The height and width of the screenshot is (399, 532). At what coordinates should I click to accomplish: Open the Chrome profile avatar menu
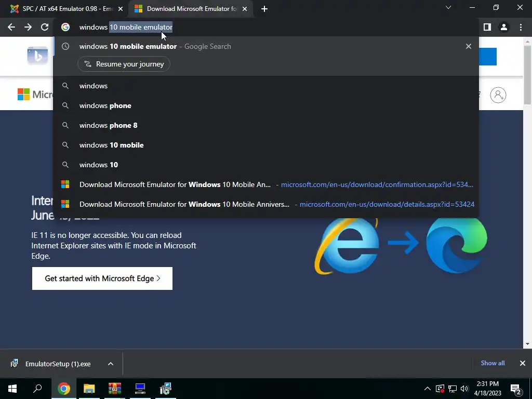pos(504,27)
